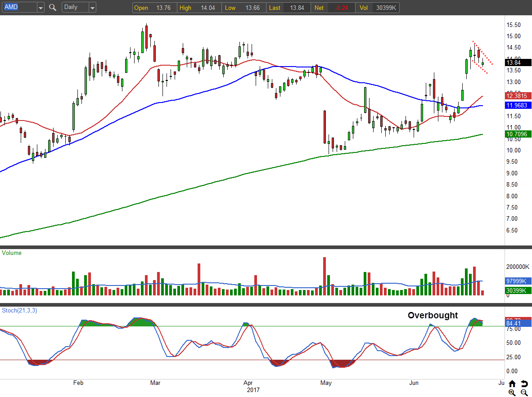Open the Daily timeframe dropdown arrow

pos(92,8)
